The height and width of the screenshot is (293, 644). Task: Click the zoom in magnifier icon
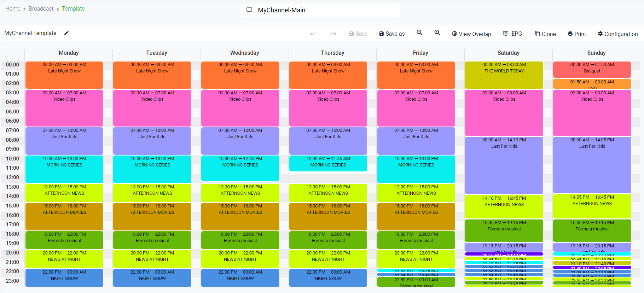click(x=437, y=33)
